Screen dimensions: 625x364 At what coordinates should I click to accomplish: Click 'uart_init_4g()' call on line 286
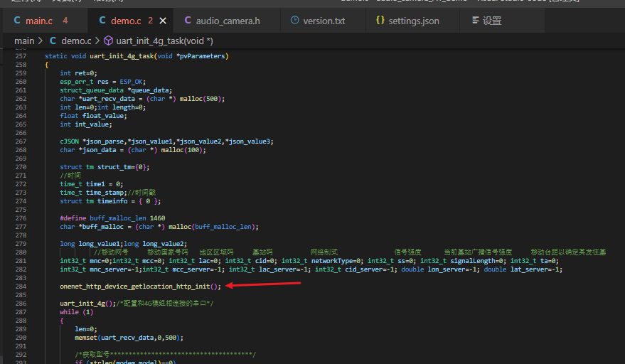tap(86, 304)
